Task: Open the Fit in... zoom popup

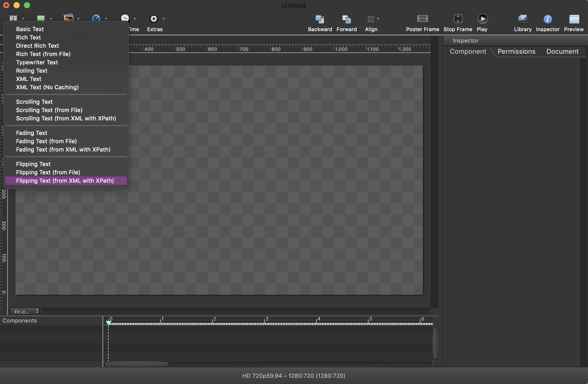Action: click(x=24, y=312)
